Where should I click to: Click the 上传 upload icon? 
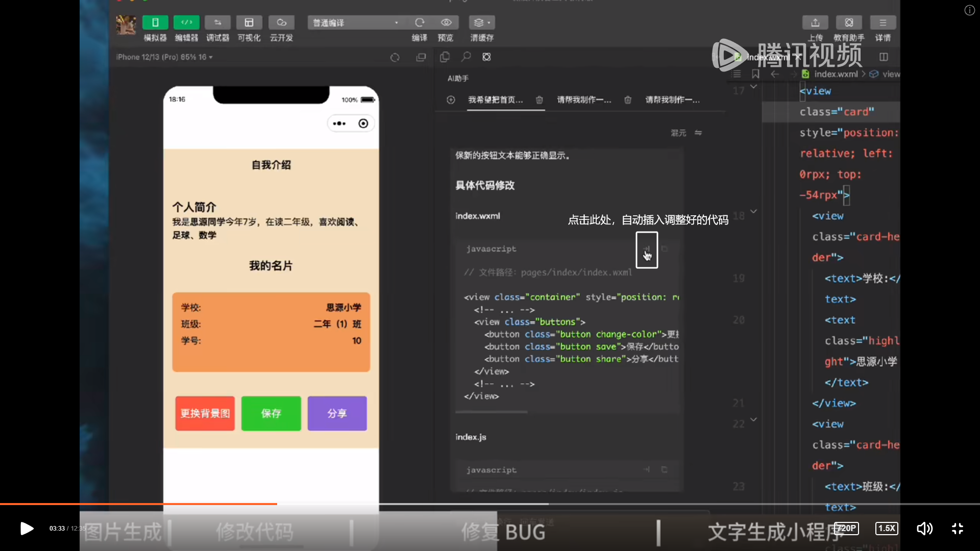[x=815, y=22]
